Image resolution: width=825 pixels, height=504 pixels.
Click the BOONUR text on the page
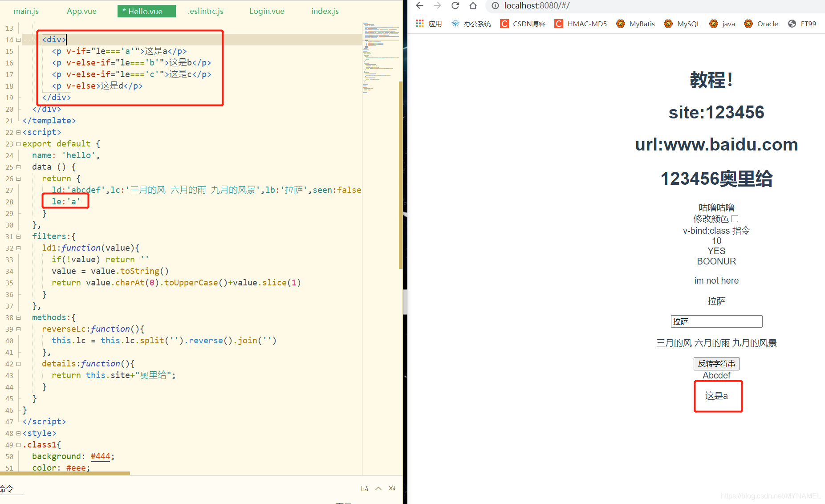click(x=716, y=261)
